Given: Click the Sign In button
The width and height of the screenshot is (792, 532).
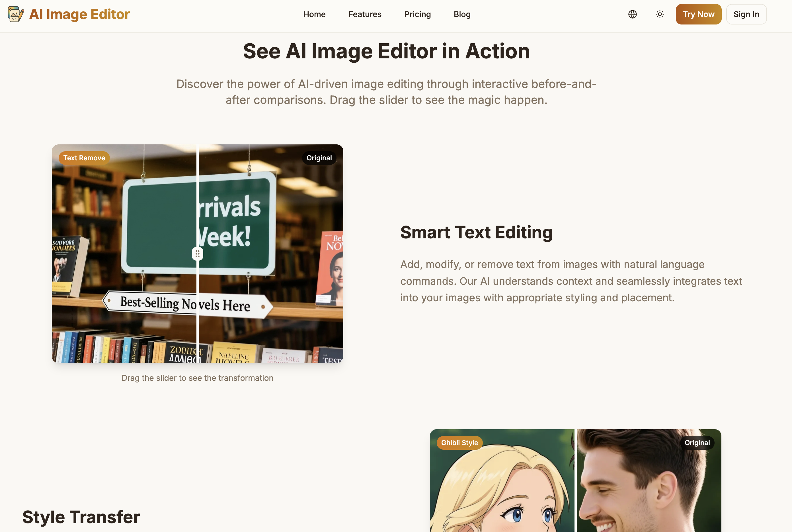Looking at the screenshot, I should click(746, 14).
